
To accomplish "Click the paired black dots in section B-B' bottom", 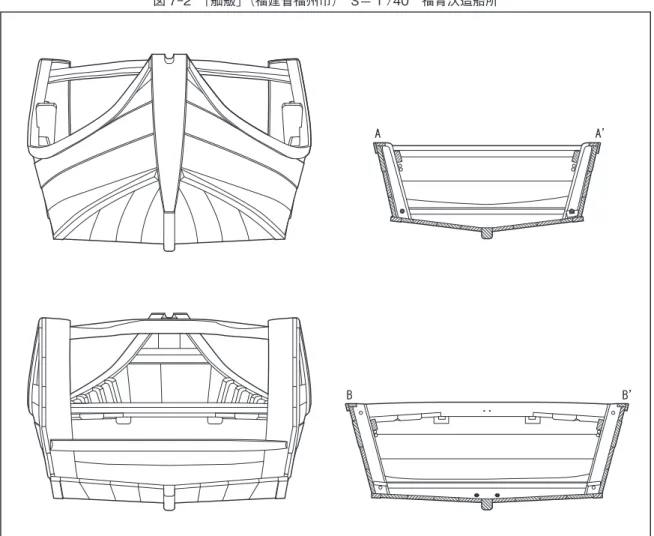I will (x=487, y=495).
